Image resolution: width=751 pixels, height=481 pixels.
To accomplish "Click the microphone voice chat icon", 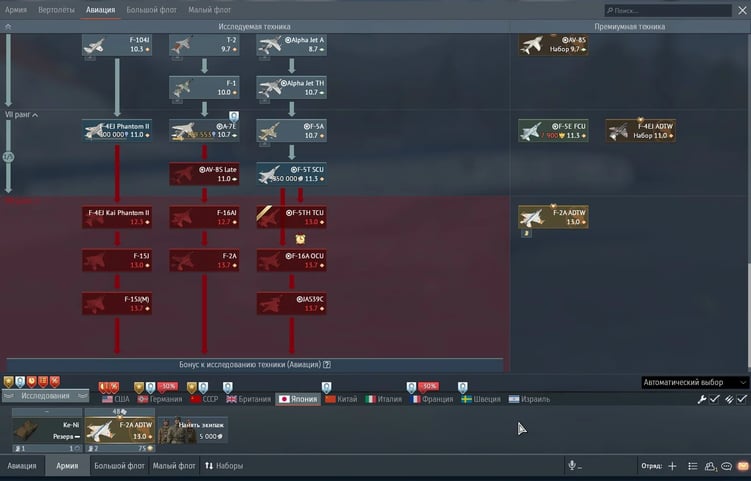I will (x=574, y=466).
